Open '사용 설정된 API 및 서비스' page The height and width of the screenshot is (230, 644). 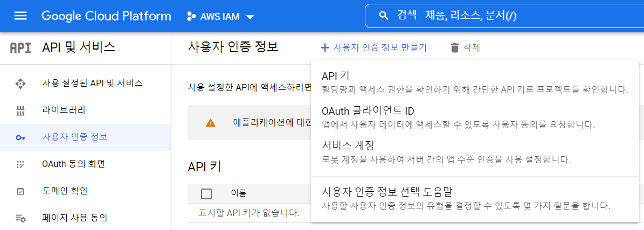tap(85, 83)
